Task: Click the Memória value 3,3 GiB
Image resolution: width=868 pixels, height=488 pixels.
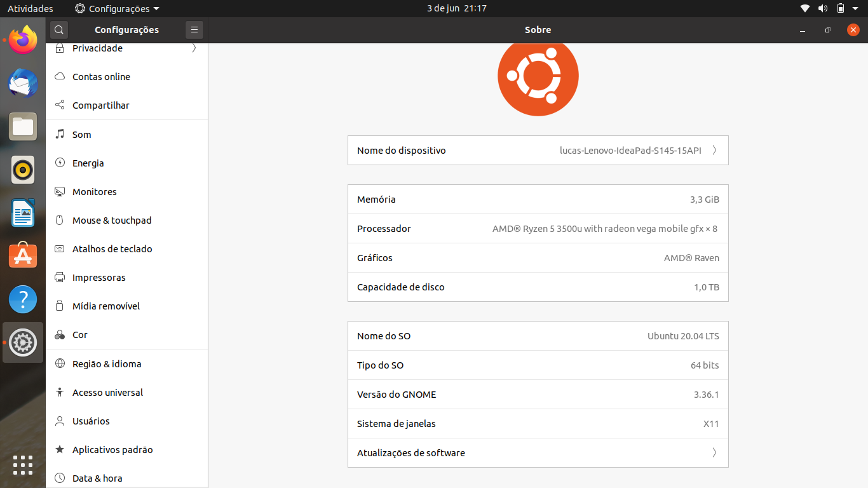Action: (705, 200)
